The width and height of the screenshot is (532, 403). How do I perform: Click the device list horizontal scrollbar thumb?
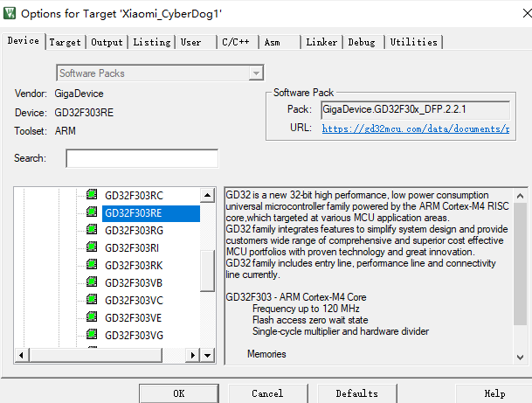click(96, 356)
